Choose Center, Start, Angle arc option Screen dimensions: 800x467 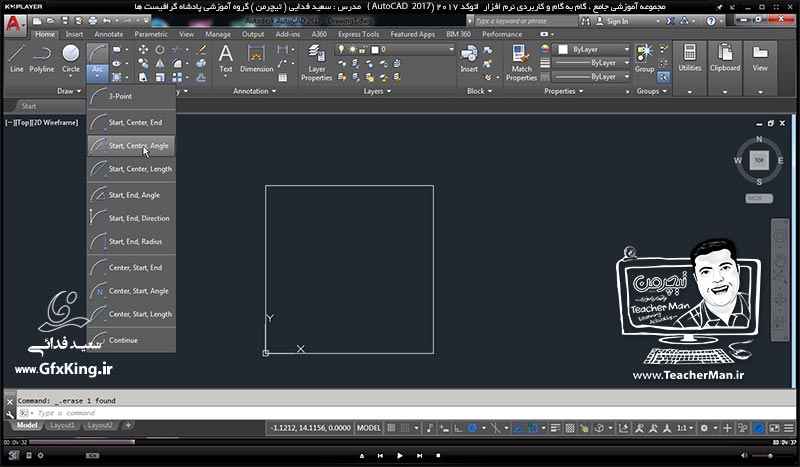click(132, 291)
